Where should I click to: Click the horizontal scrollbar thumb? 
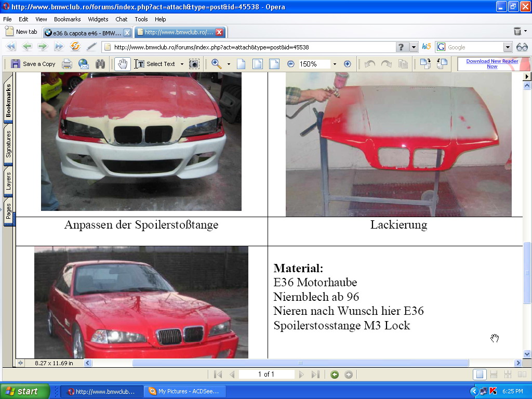point(300,363)
